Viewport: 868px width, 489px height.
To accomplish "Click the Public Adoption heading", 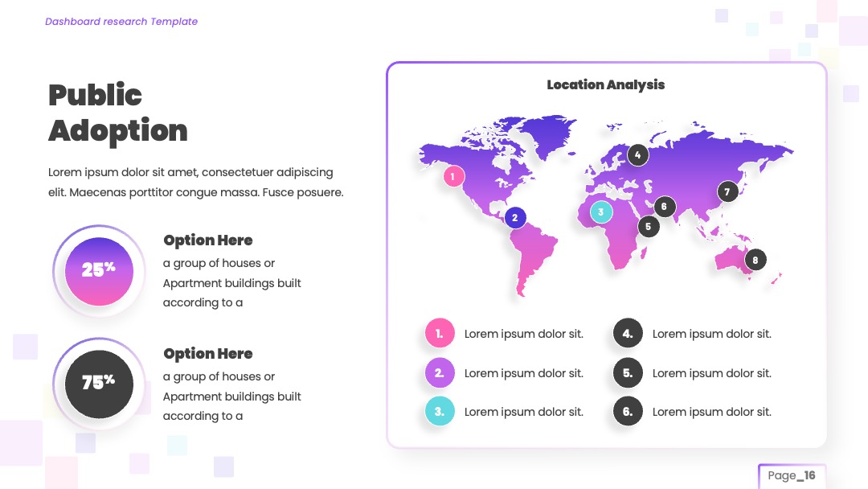I will [118, 113].
